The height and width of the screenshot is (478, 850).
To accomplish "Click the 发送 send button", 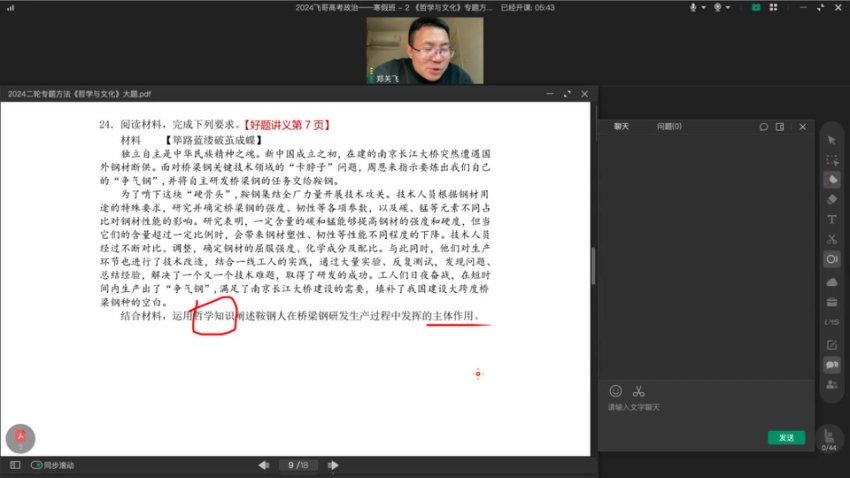I will click(787, 438).
